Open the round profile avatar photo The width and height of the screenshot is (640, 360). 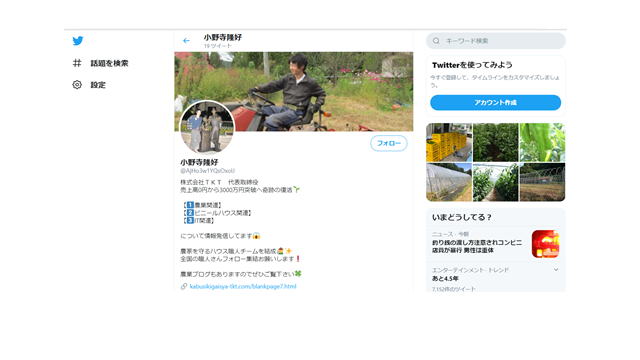(207, 127)
